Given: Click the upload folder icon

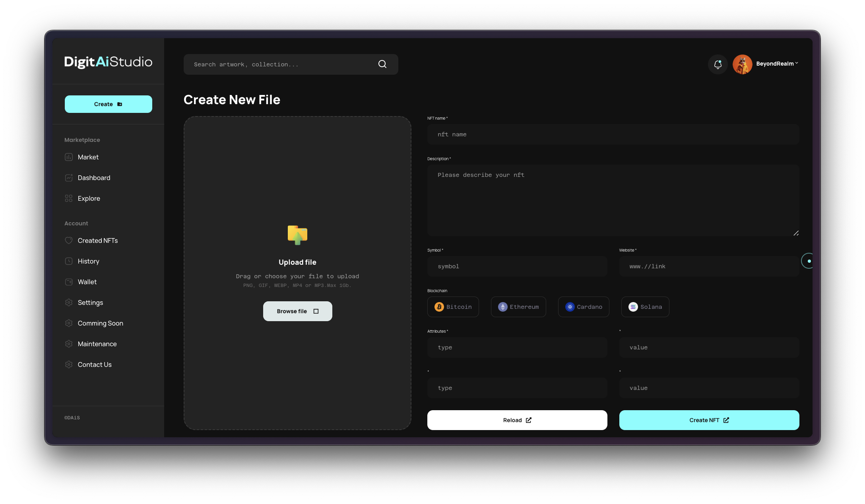Looking at the screenshot, I should (297, 235).
